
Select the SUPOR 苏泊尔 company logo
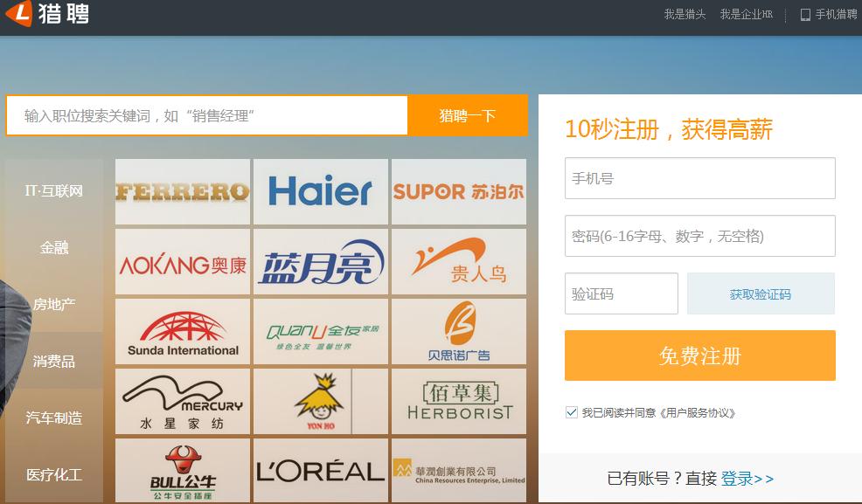[x=458, y=191]
